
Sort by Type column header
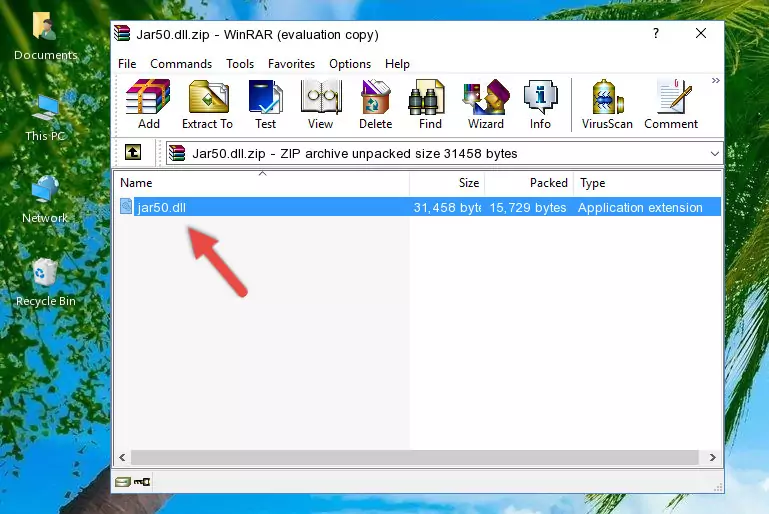coord(647,183)
